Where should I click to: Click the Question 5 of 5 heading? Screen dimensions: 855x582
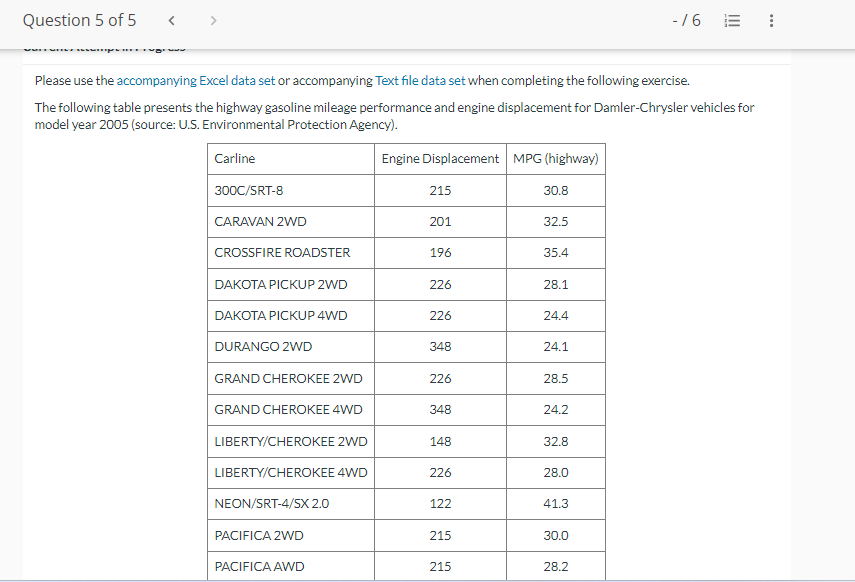(79, 20)
